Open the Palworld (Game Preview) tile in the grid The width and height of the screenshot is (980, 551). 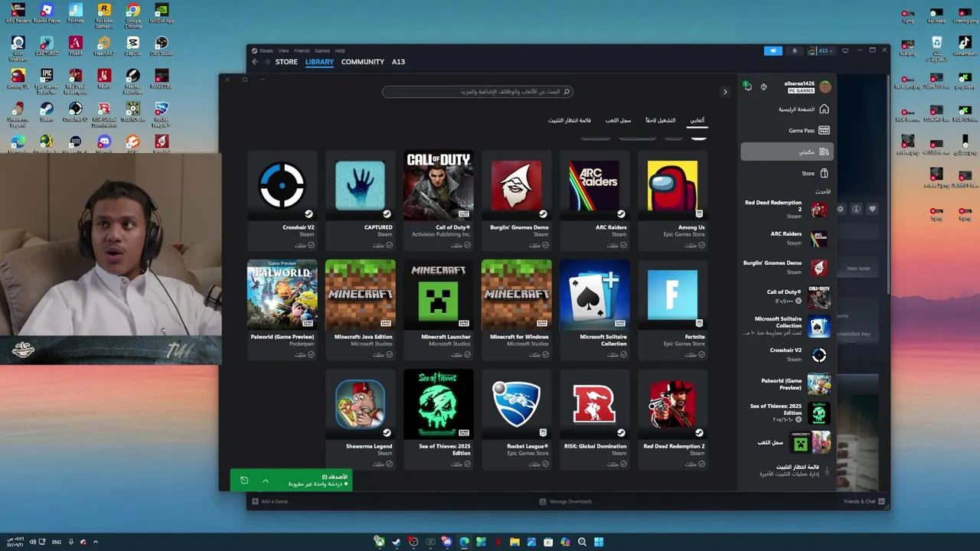click(282, 310)
